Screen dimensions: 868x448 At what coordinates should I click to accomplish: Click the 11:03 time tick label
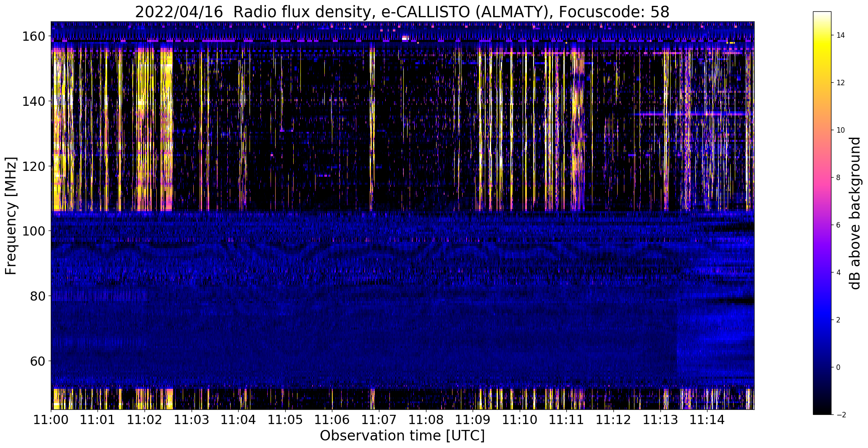192,419
